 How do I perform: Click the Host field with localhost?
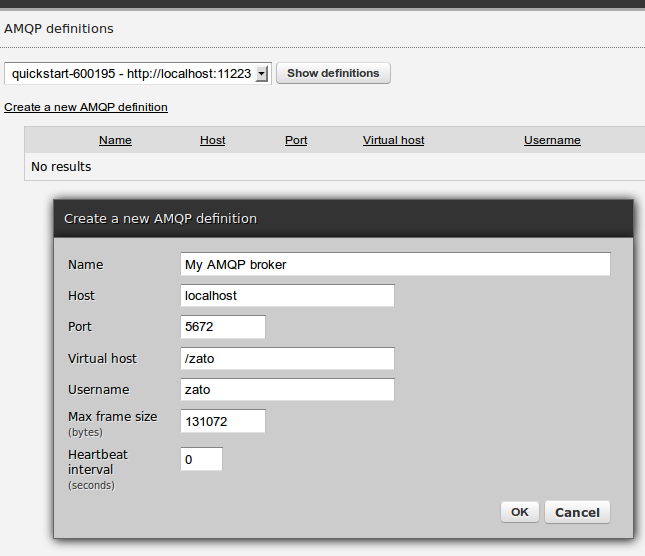(x=287, y=295)
